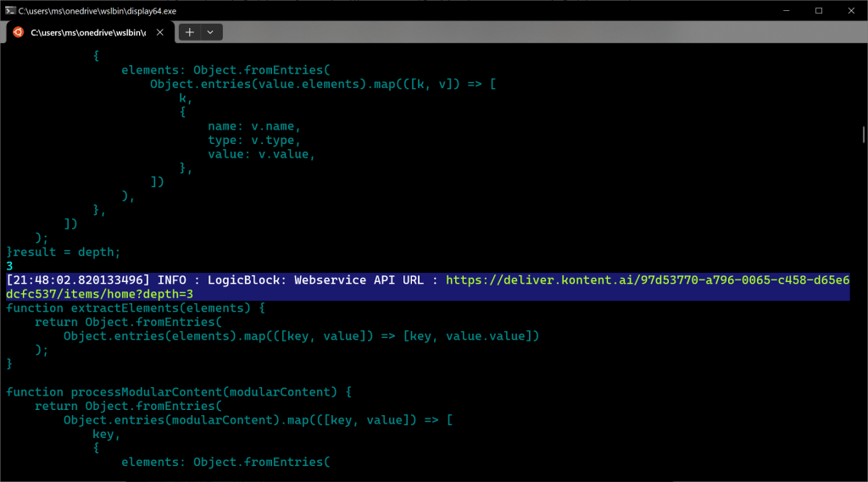Open a new tab with the plus button
The width and height of the screenshot is (868, 482).
click(189, 32)
